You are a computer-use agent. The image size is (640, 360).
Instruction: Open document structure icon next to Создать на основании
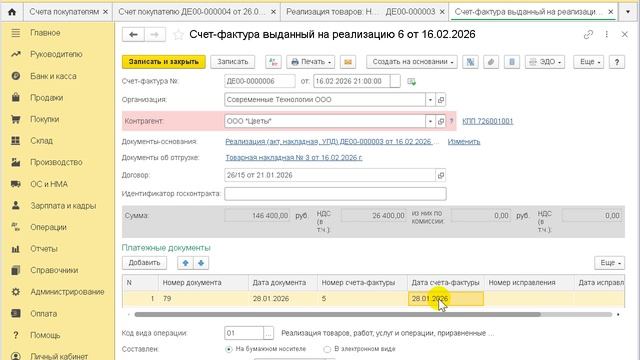470,62
